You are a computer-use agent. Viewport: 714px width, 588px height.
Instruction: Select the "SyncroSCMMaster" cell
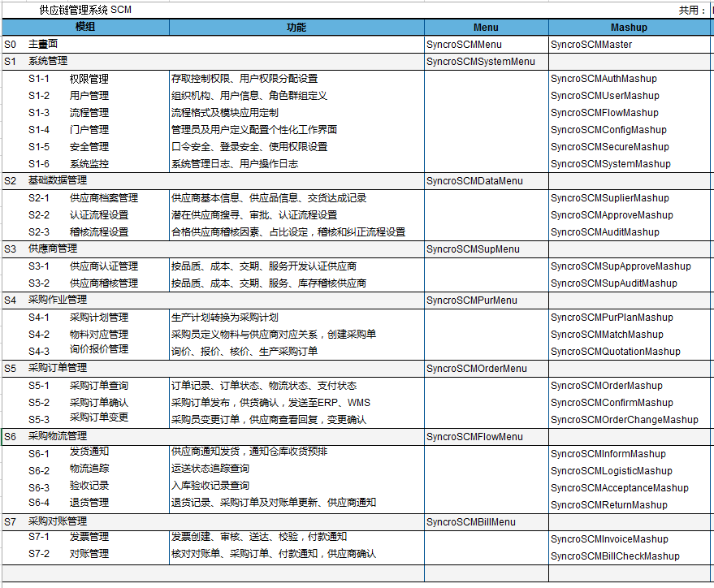click(x=591, y=45)
